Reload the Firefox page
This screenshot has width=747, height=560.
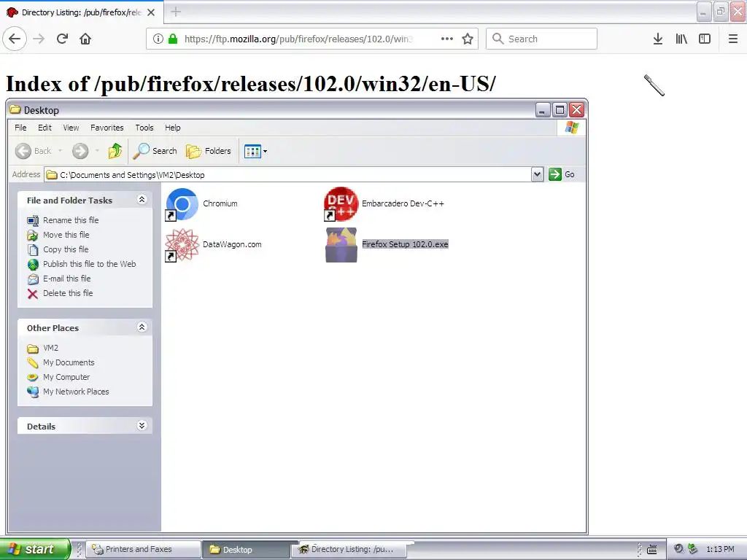pos(63,39)
